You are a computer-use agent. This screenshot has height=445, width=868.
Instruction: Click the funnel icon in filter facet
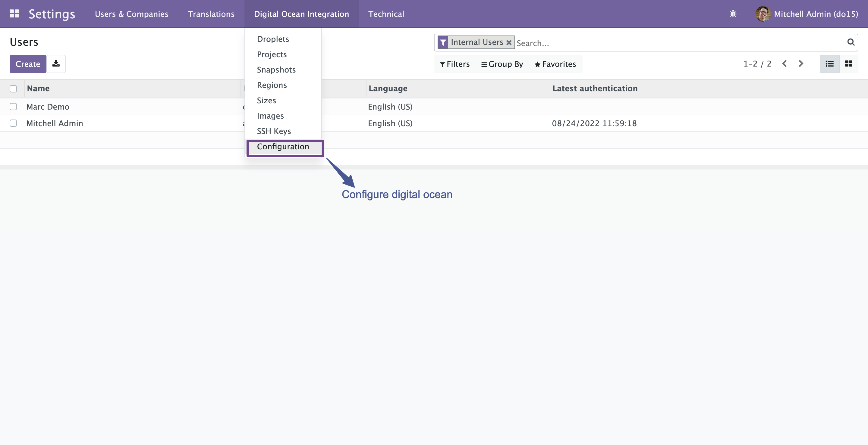(443, 42)
